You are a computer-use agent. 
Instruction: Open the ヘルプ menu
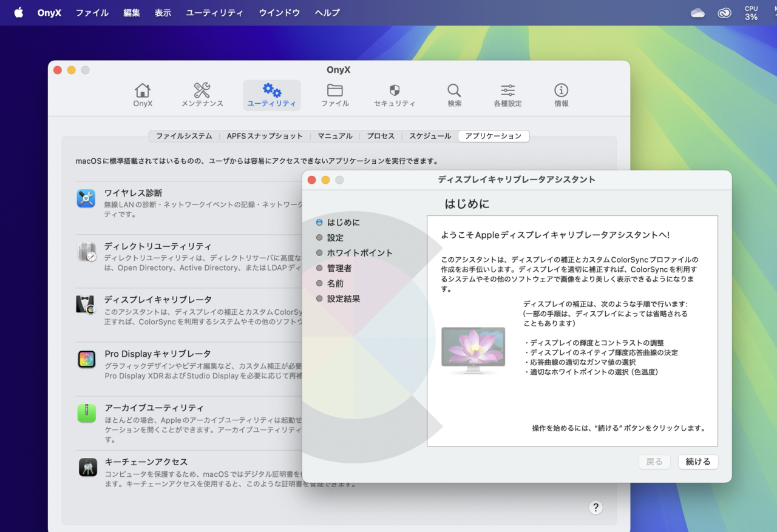(327, 13)
